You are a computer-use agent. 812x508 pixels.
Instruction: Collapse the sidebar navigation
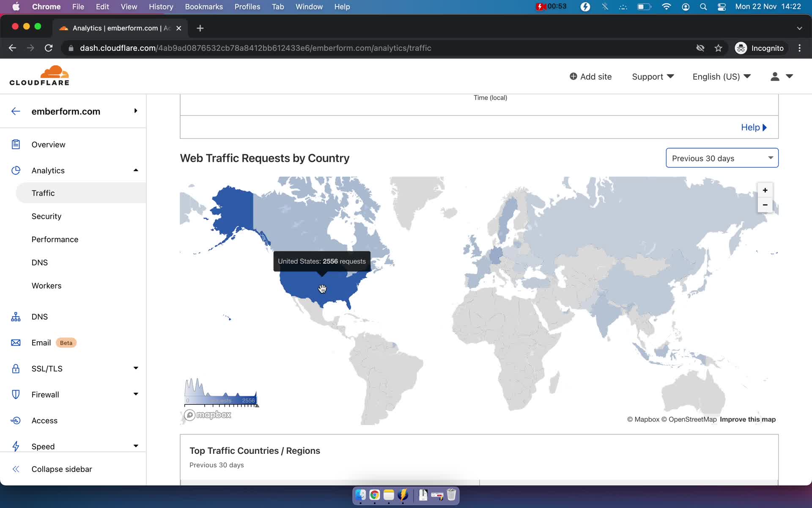click(62, 469)
